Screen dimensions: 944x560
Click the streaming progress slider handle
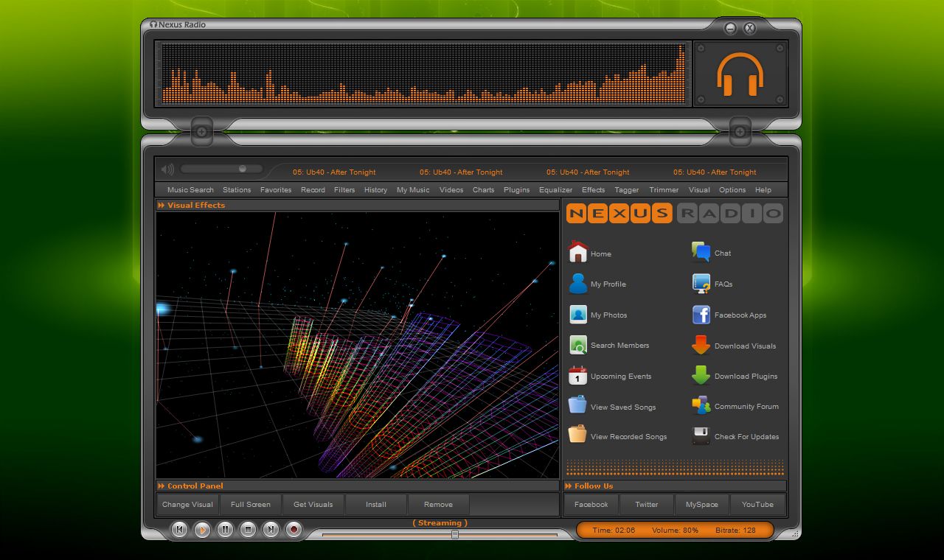(455, 534)
